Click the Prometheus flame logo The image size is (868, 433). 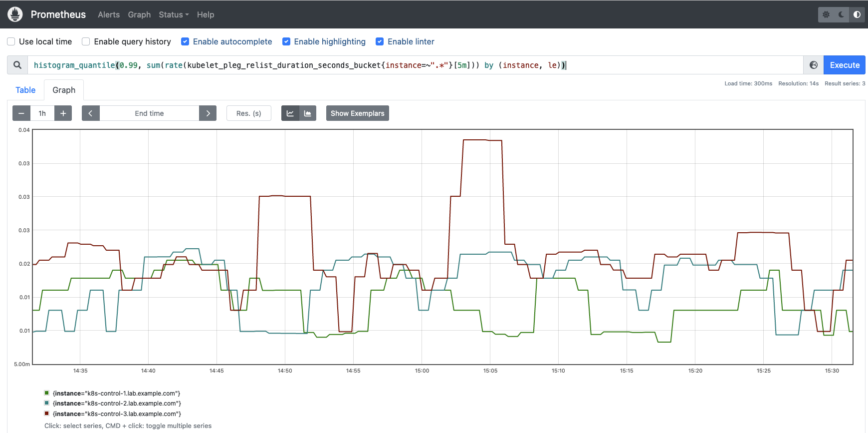point(15,14)
